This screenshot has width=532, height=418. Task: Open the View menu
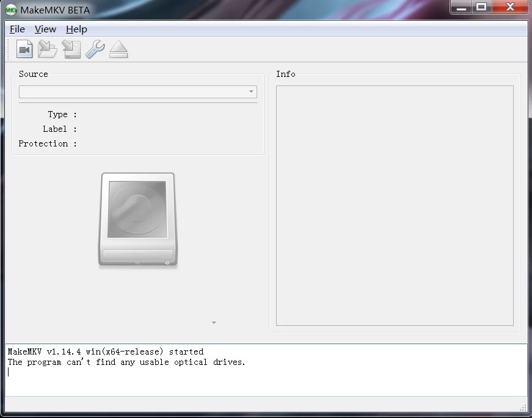pyautogui.click(x=45, y=29)
